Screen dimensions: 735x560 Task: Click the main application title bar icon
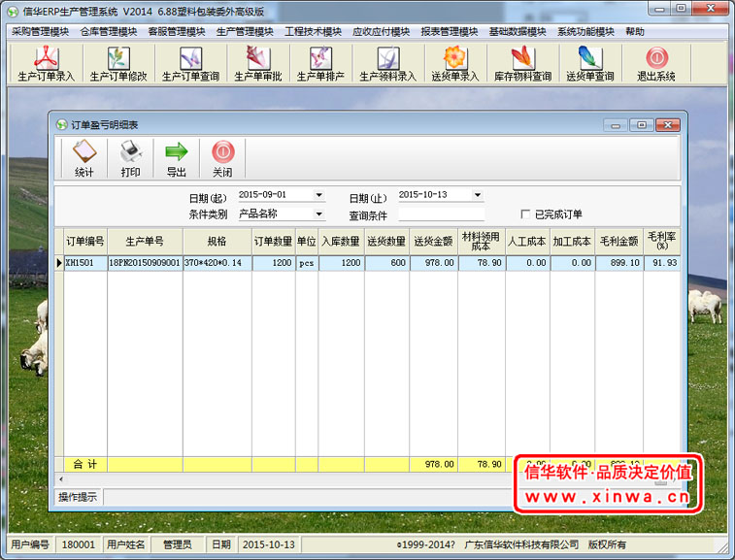tap(14, 12)
